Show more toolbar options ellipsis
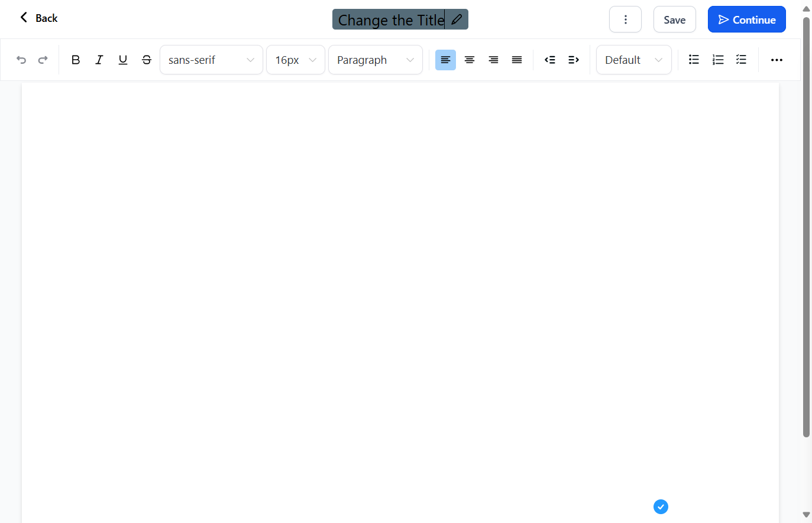The image size is (812, 523). point(777,60)
